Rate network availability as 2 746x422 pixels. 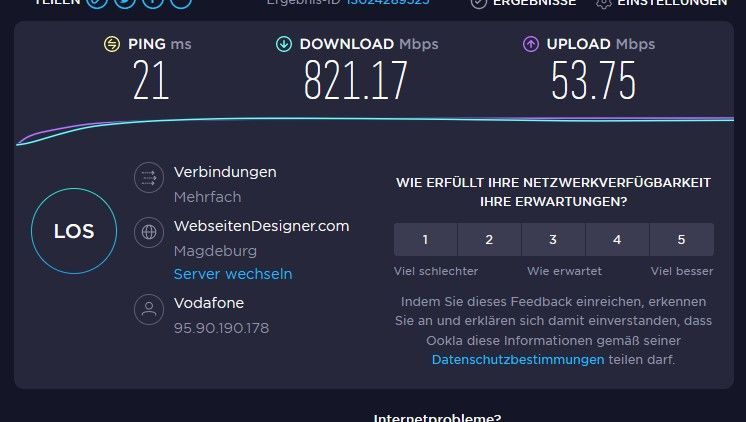click(489, 239)
